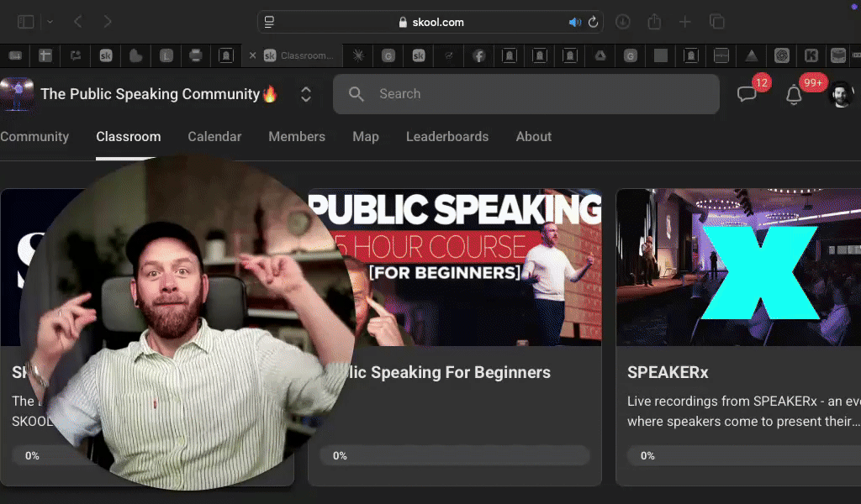Switch to the L icon tab
Viewport: 861px width, 504px height.
pyautogui.click(x=166, y=55)
